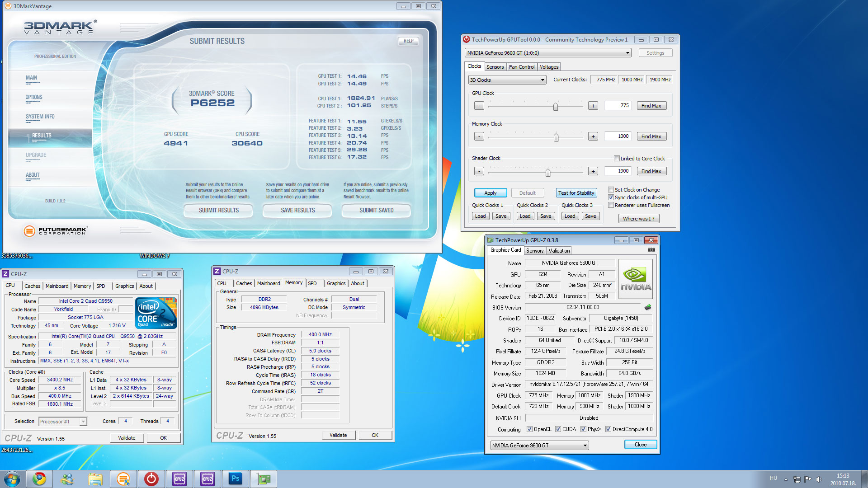Select MAIN in 3DMark sidebar
This screenshot has height=488, width=868.
[x=31, y=78]
